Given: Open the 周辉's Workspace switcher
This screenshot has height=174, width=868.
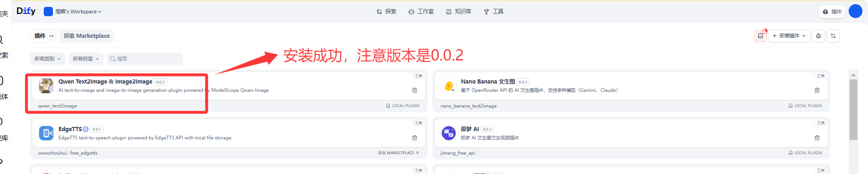Looking at the screenshot, I should [x=73, y=12].
